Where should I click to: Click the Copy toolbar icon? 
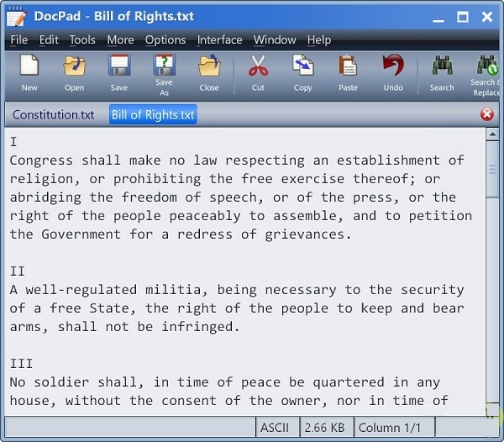(x=302, y=71)
